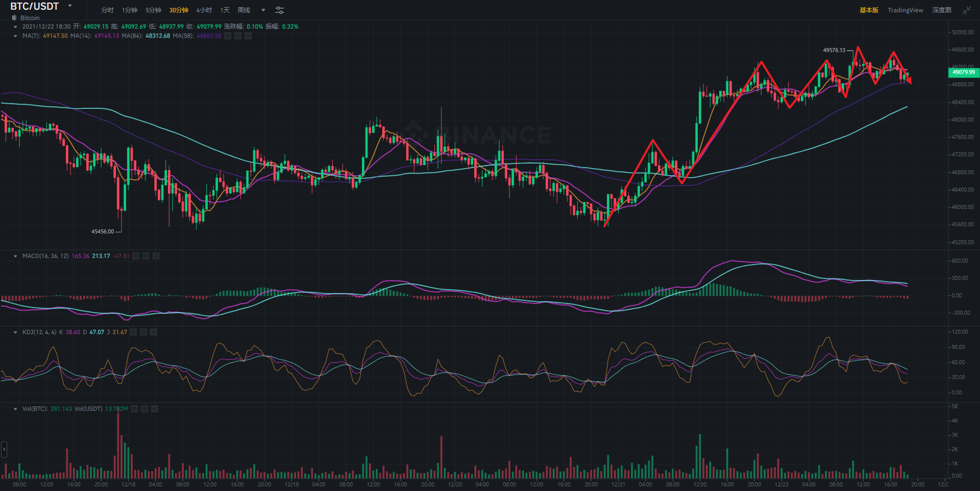Screen dimensions: 980x491
Task: Click the green 49079.99 current price label
Action: 963,73
